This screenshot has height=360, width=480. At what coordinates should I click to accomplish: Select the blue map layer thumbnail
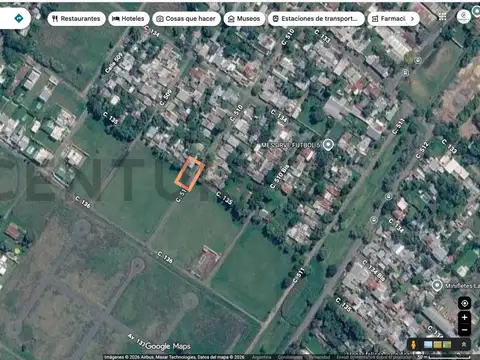point(428,344)
